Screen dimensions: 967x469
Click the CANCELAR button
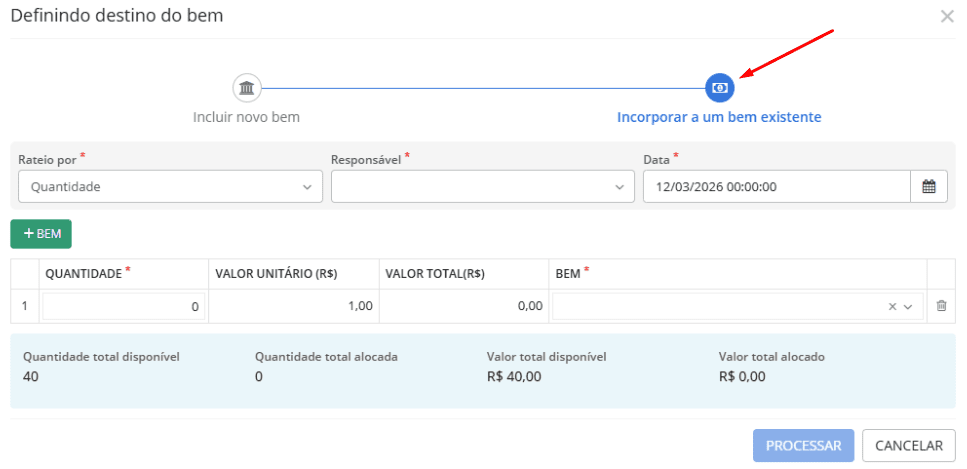coord(909,445)
